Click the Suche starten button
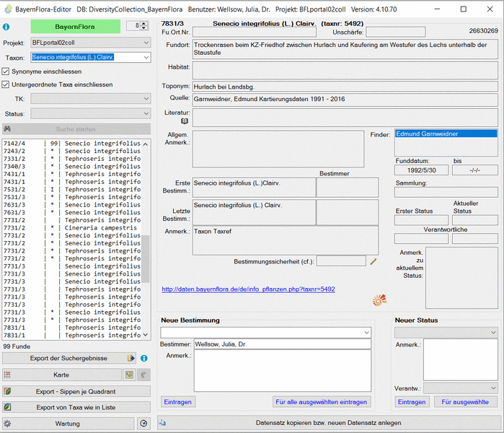Image resolution: width=504 pixels, height=433 pixels. point(76,129)
